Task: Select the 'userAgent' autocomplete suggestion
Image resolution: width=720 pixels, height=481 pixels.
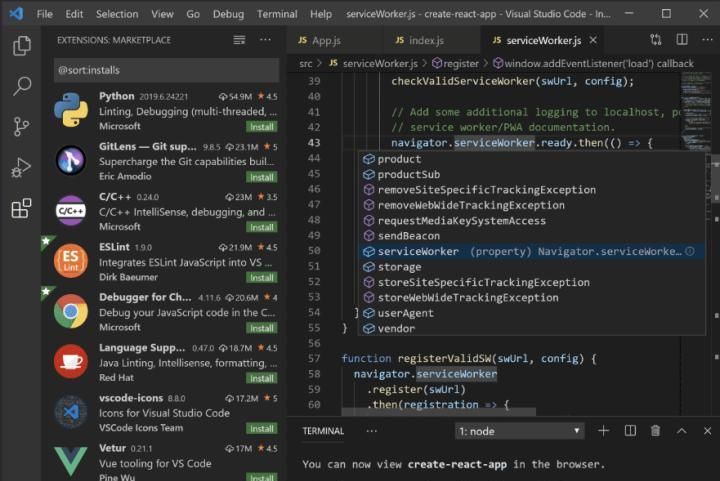Action: click(x=405, y=313)
